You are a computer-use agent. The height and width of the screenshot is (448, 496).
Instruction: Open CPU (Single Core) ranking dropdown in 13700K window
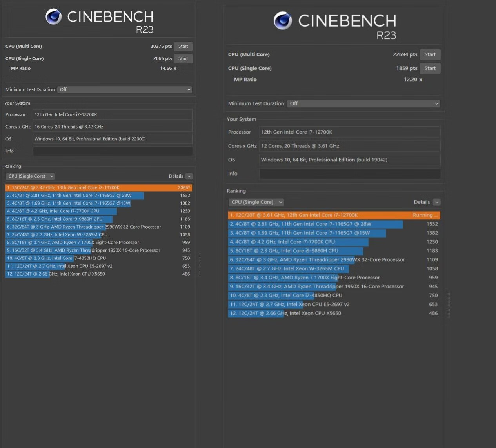point(30,176)
